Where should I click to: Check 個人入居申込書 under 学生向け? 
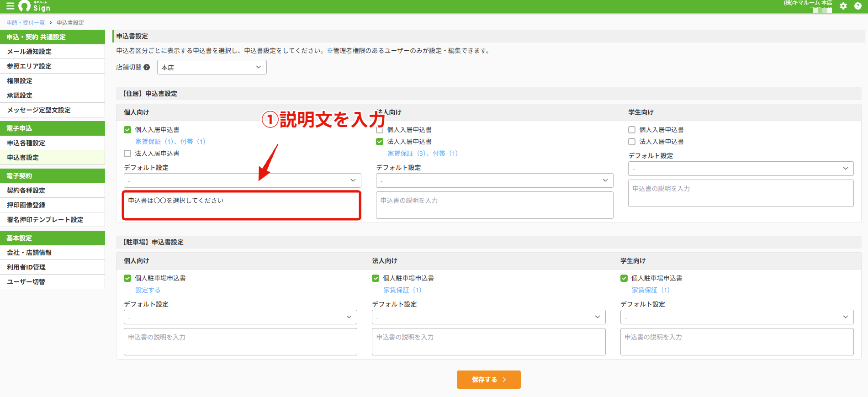coord(632,130)
